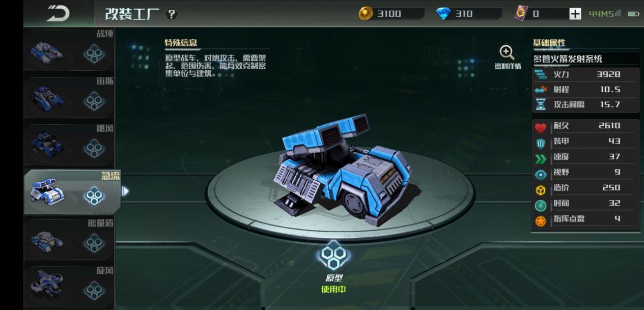
Task: Expand the arrow beside 急流 entry
Action: pos(125,191)
